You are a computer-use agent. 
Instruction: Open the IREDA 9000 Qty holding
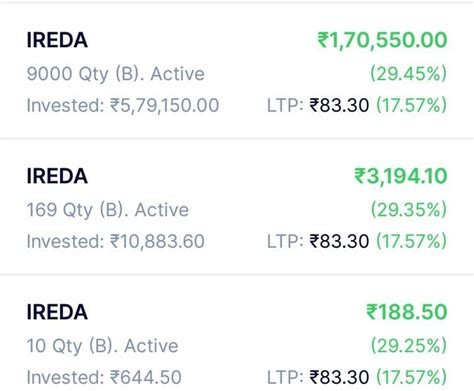tap(237, 71)
